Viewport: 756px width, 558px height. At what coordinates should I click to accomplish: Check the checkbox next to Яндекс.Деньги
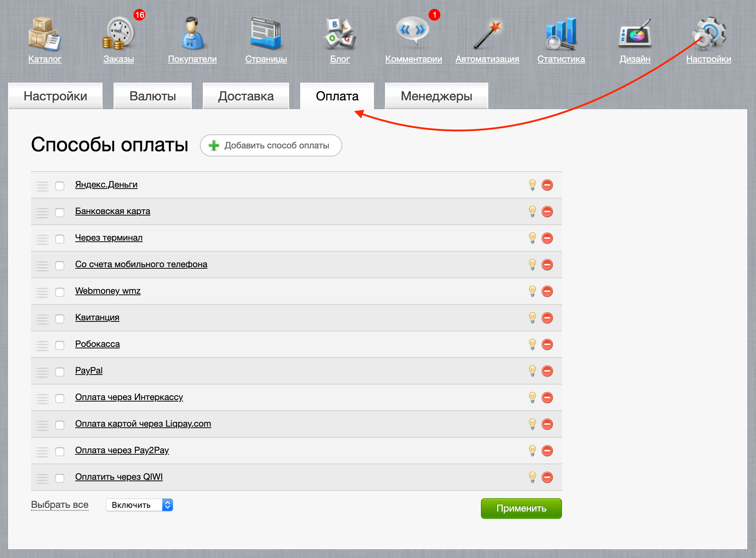[60, 186]
